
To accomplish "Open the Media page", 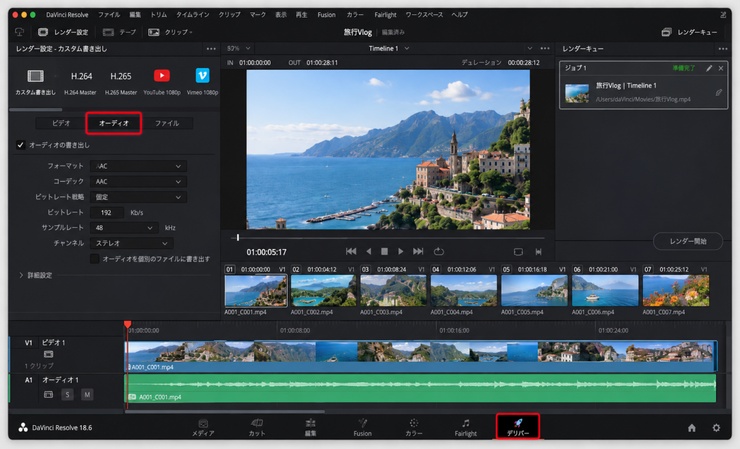I will tap(203, 427).
